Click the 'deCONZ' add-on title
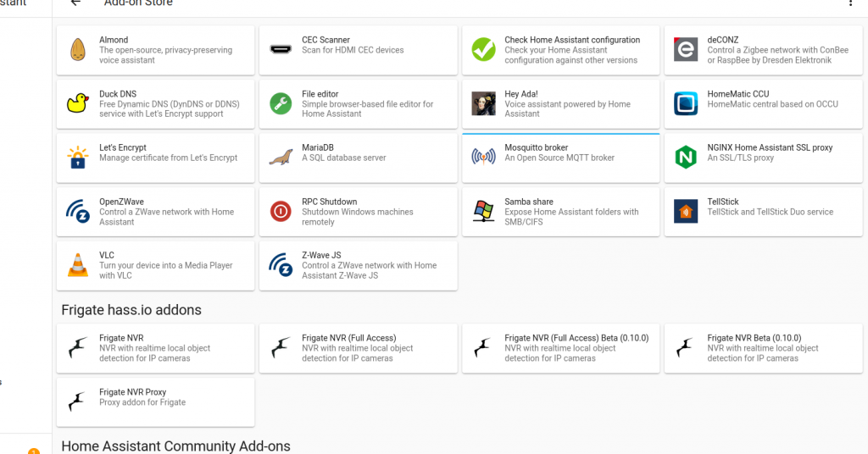Image resolution: width=868 pixels, height=454 pixels. click(722, 40)
